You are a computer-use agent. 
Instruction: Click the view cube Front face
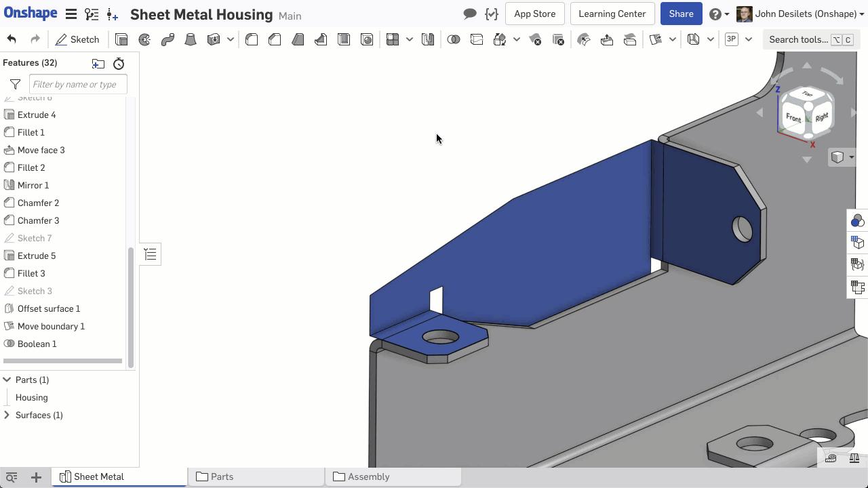[792, 118]
